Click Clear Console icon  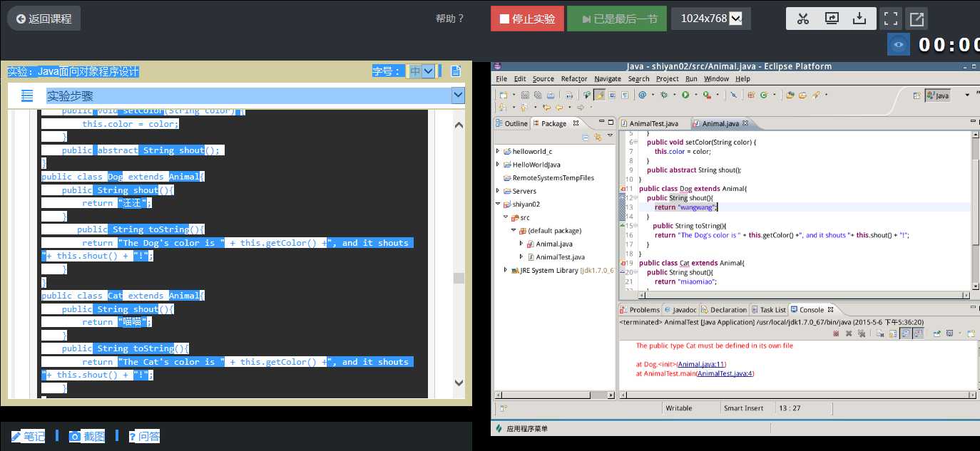click(x=880, y=333)
